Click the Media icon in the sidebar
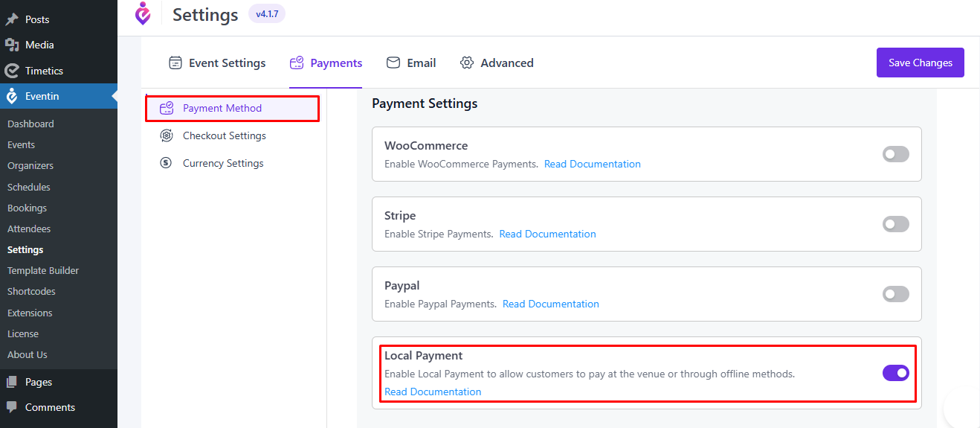 click(12, 45)
